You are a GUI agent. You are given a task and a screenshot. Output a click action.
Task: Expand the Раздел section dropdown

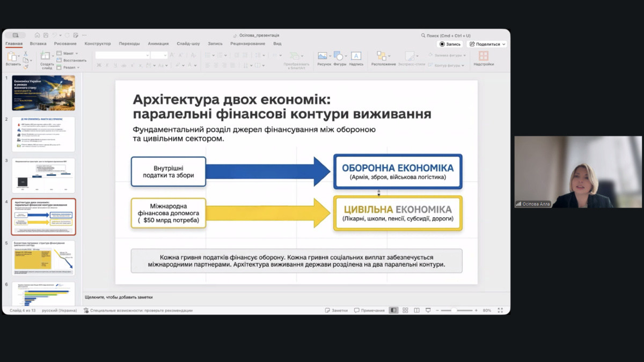pyautogui.click(x=70, y=68)
